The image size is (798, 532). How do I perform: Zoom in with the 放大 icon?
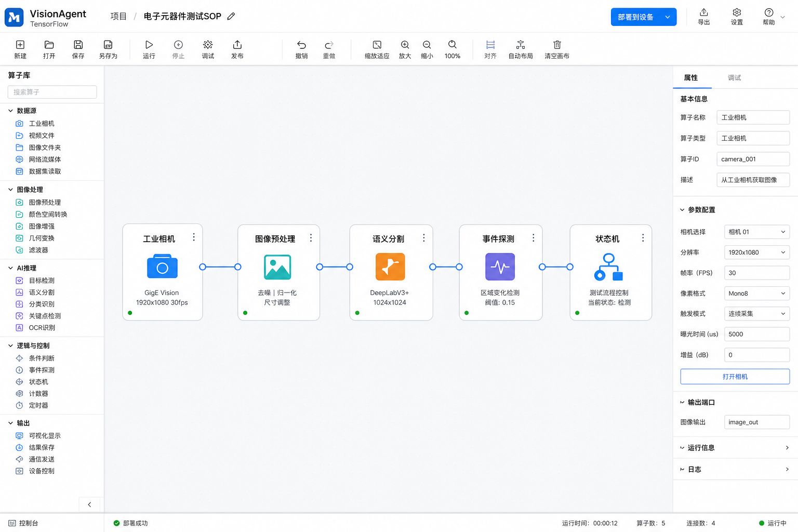coord(405,45)
